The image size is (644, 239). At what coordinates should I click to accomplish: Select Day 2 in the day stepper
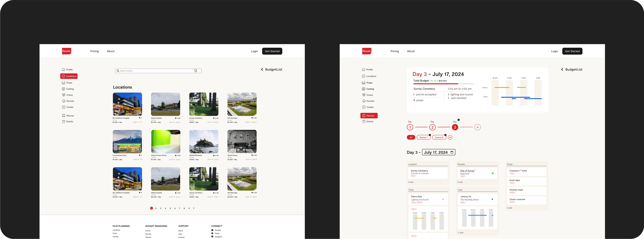click(x=433, y=127)
